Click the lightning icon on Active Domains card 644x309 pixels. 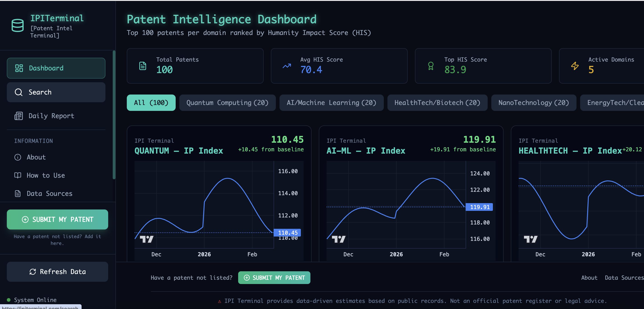coord(575,66)
